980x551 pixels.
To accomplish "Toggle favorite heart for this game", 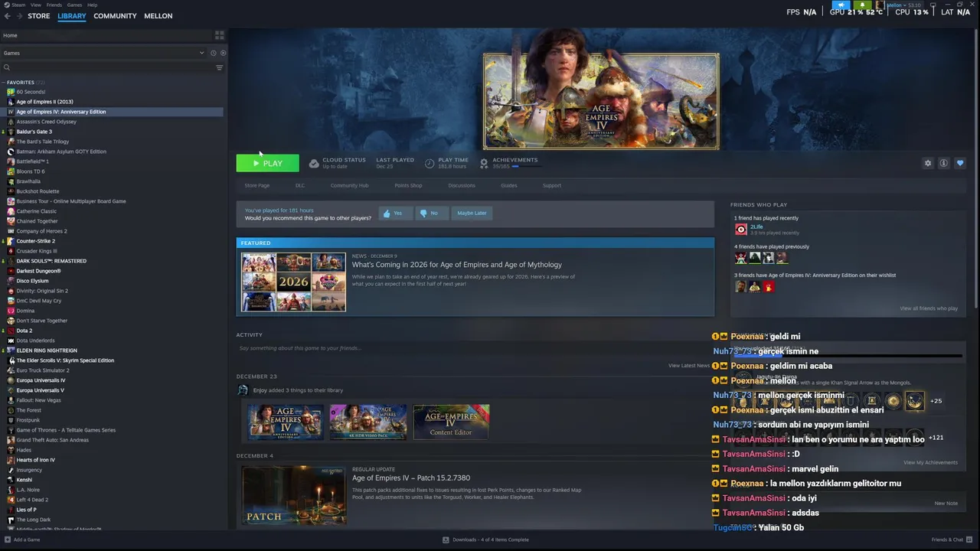I will 960,163.
